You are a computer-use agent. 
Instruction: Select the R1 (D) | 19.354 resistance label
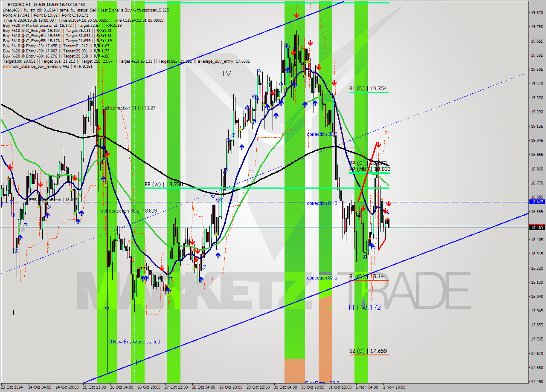(368, 89)
